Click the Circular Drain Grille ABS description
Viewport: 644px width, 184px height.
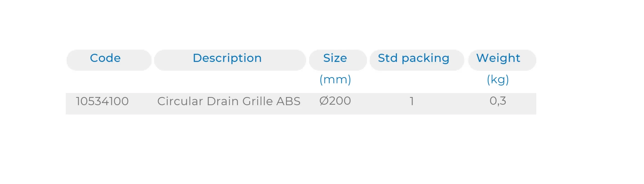[229, 101]
